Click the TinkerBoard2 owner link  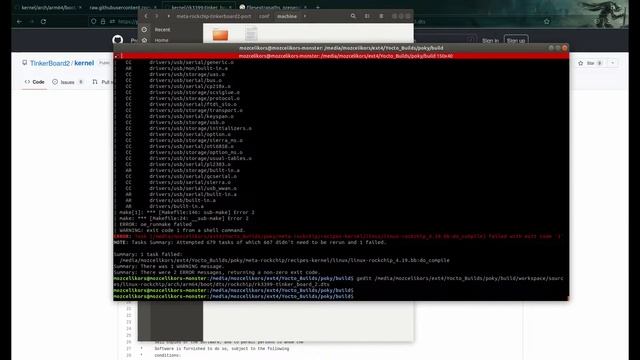(50, 63)
